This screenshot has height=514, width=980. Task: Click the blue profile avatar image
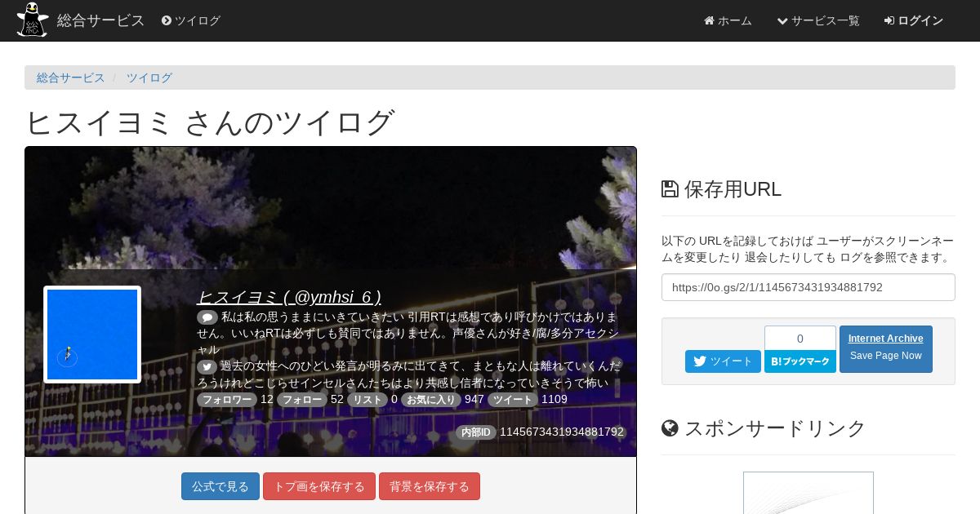[x=92, y=335]
